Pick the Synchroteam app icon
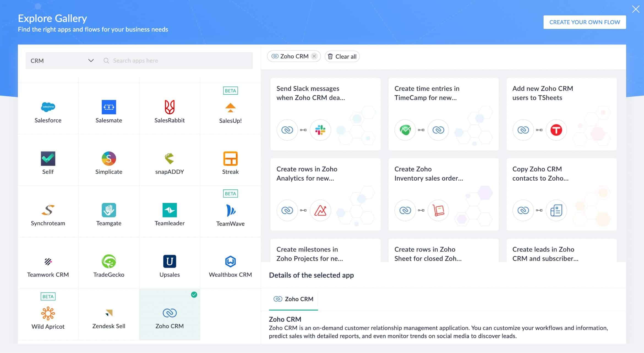The height and width of the screenshot is (353, 644). [48, 210]
